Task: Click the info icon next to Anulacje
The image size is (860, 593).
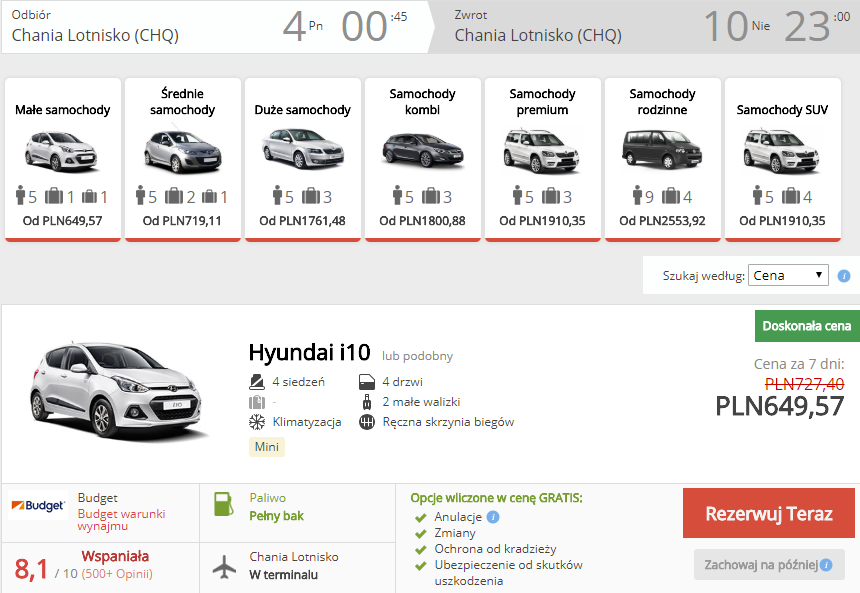Action: point(493,517)
